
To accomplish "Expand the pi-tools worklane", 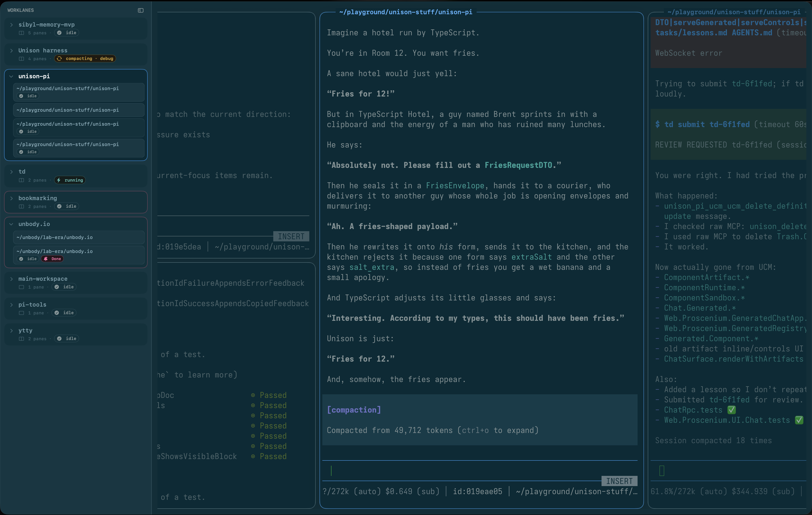I will (11, 305).
